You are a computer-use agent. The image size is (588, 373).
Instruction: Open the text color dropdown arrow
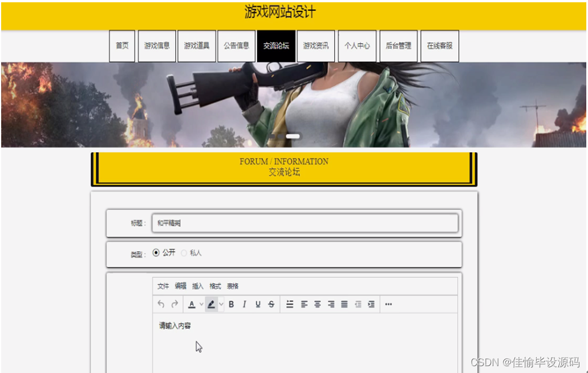(201, 304)
